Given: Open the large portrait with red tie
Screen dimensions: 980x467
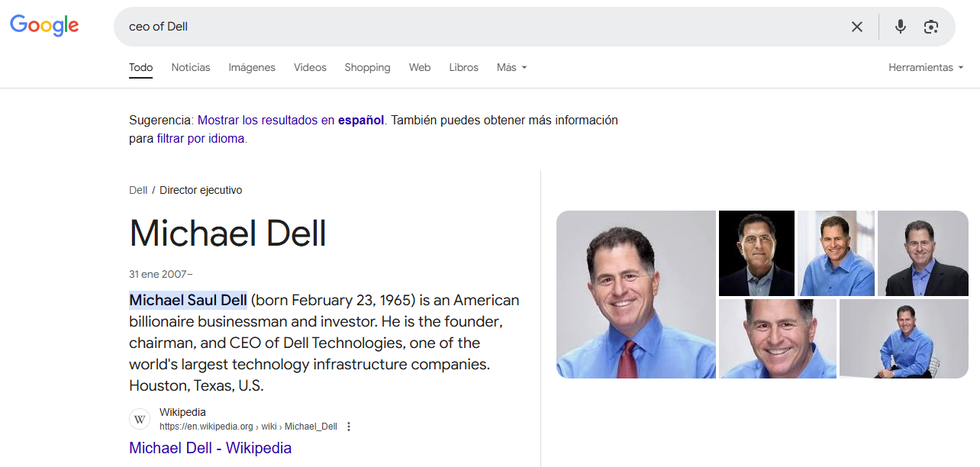Looking at the screenshot, I should click(636, 295).
